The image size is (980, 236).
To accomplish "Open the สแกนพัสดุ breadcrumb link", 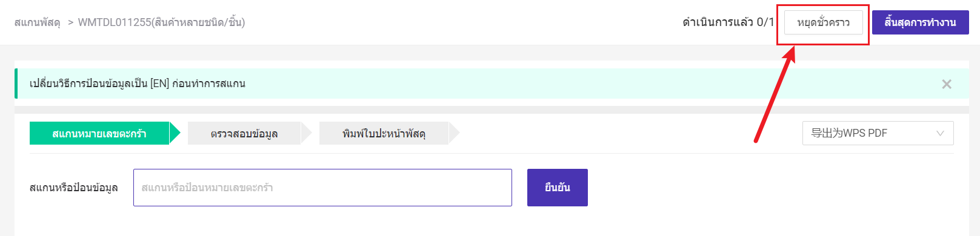I will [37, 22].
